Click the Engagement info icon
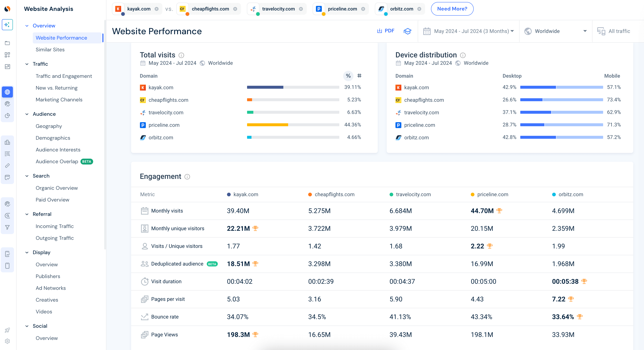644x350 pixels. point(187,177)
